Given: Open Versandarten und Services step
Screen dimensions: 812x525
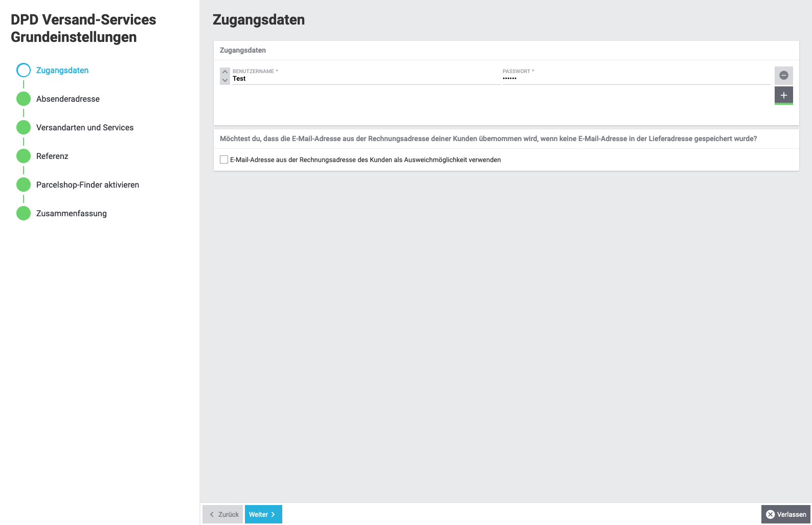Looking at the screenshot, I should click(x=85, y=127).
